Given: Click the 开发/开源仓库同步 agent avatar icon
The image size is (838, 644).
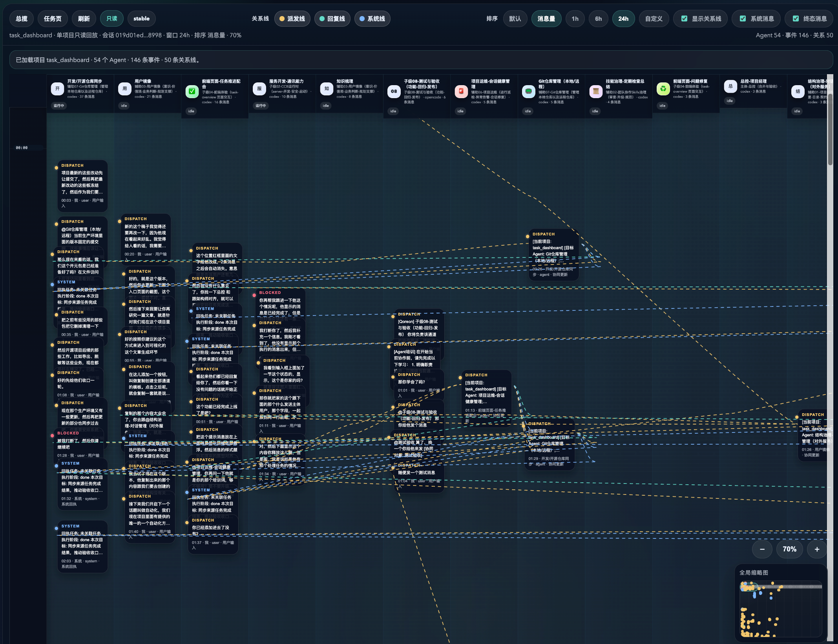Looking at the screenshot, I should tap(58, 89).
